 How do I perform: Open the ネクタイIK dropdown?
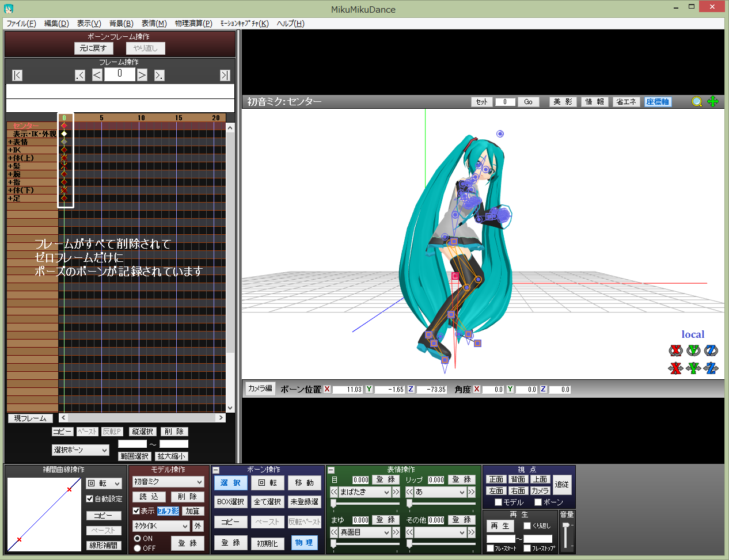tap(161, 526)
